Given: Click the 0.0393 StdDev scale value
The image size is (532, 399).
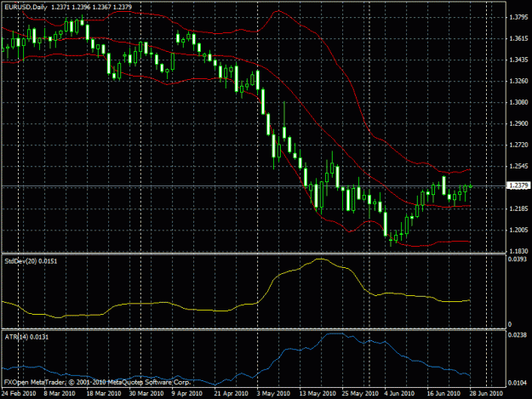Looking at the screenshot, I should click(518, 259).
